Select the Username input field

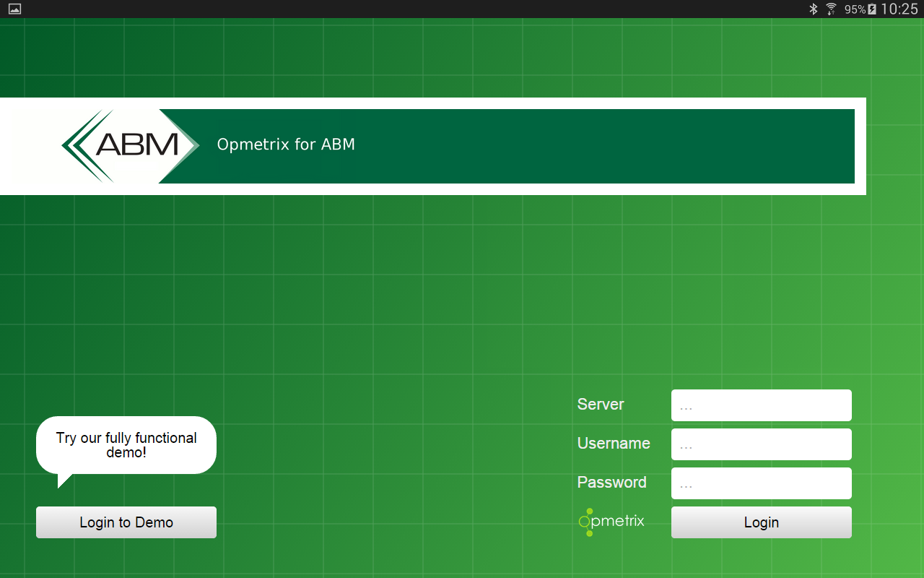761,444
